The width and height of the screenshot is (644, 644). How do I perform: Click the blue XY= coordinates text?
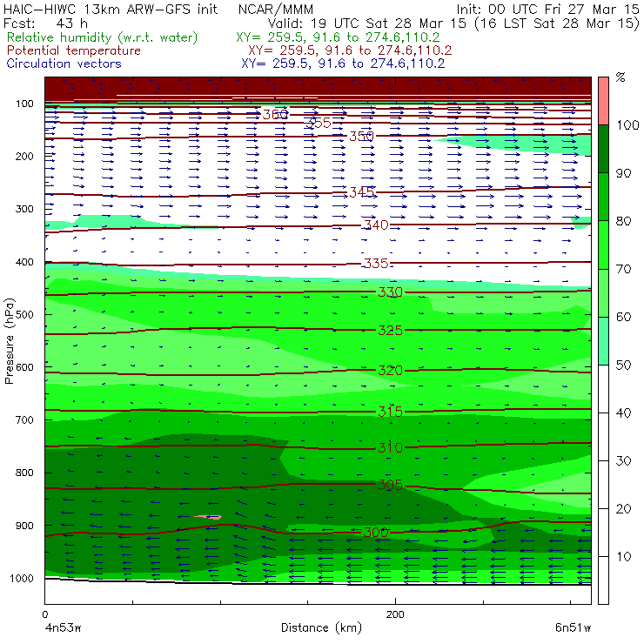pyautogui.click(x=343, y=64)
